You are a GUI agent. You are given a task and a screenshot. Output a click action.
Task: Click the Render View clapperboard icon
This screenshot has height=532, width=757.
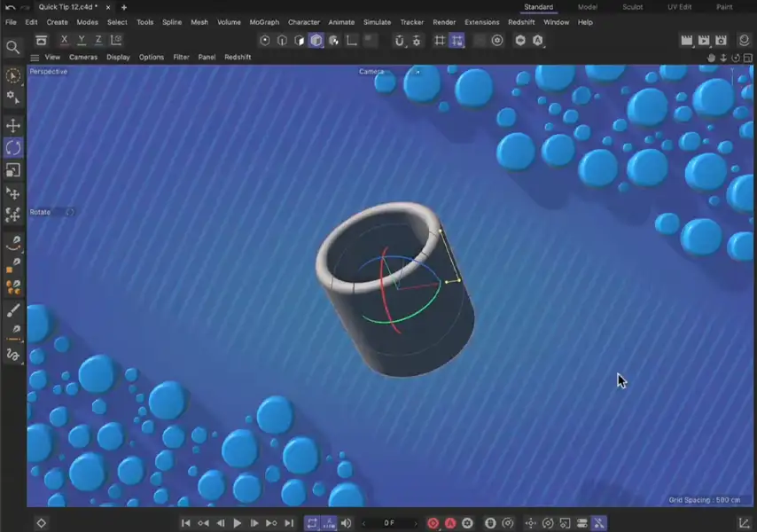pyautogui.click(x=686, y=40)
